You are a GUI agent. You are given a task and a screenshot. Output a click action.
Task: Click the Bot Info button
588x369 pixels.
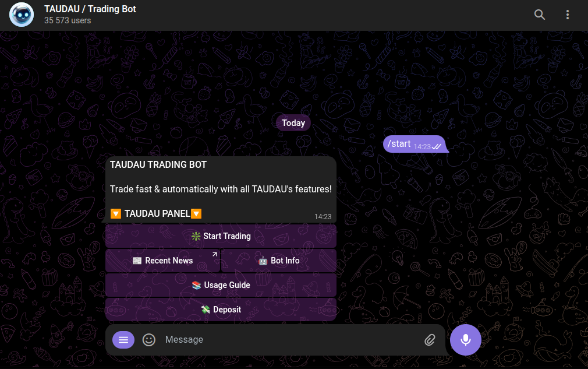(279, 261)
